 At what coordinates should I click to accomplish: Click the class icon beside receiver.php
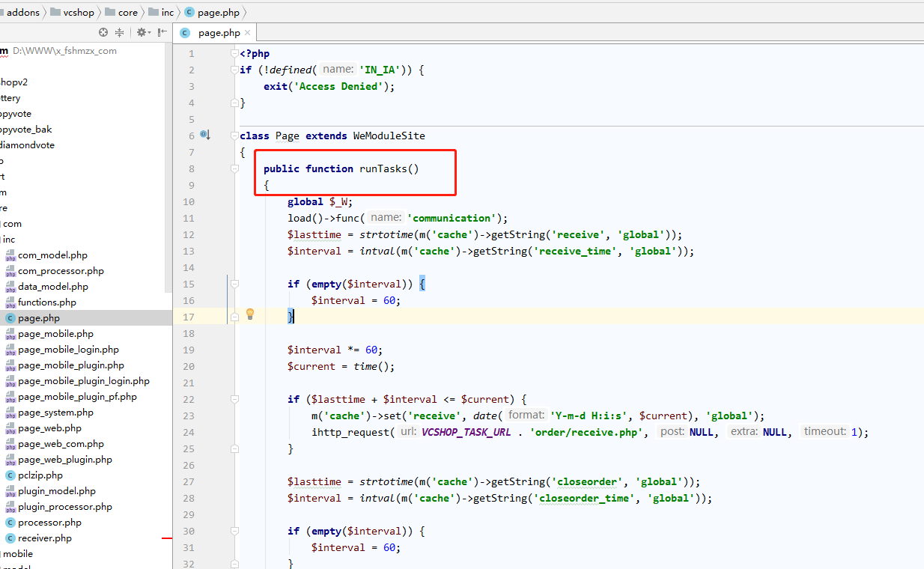(x=10, y=538)
